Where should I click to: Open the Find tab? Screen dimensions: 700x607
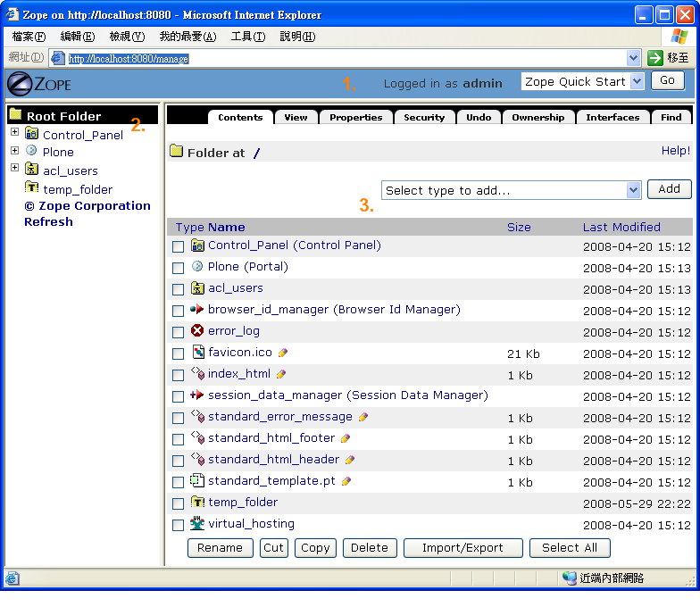[671, 118]
